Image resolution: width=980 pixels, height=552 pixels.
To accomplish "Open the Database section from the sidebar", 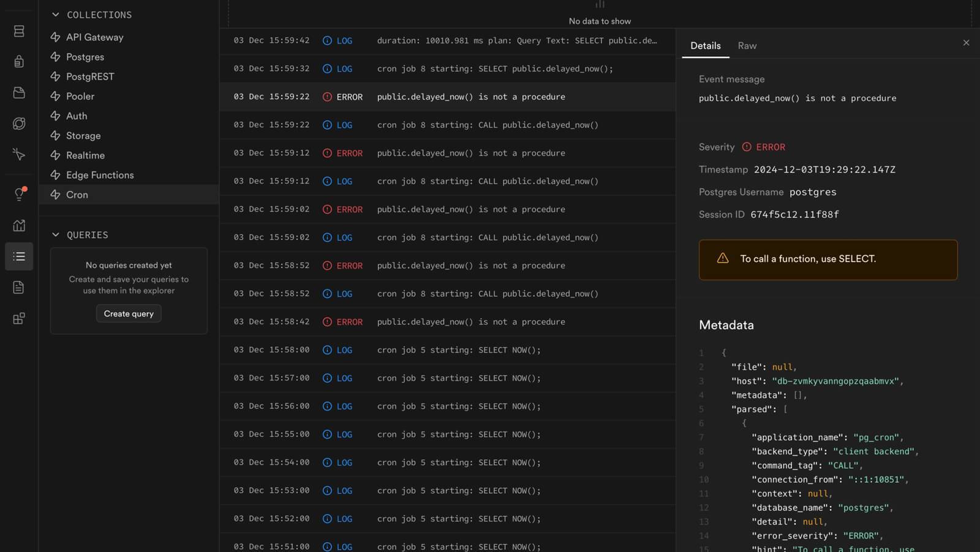I will (x=19, y=31).
